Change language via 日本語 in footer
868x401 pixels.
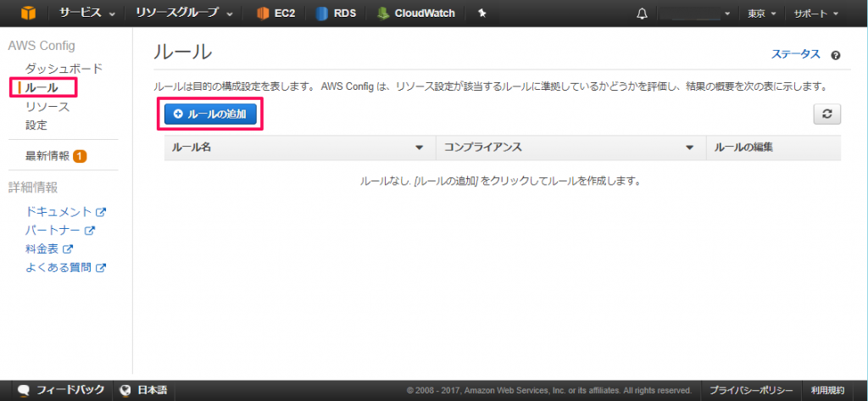tap(144, 390)
